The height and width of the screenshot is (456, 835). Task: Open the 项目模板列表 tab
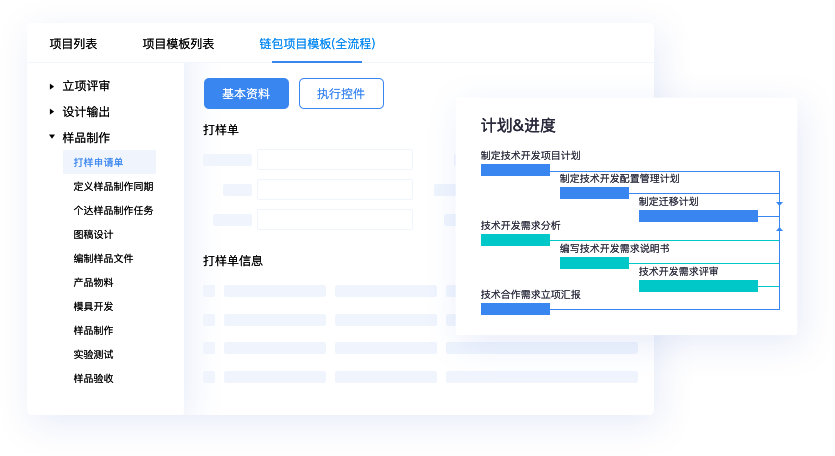[x=178, y=44]
